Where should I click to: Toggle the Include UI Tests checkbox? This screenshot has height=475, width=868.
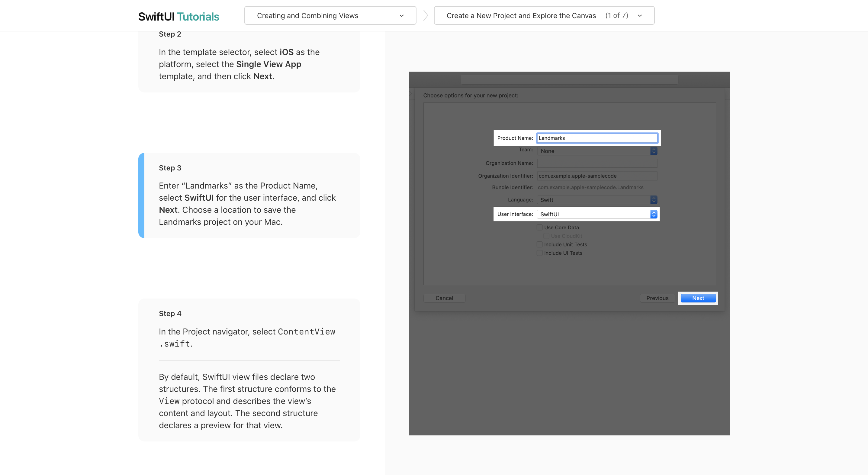pyautogui.click(x=539, y=253)
